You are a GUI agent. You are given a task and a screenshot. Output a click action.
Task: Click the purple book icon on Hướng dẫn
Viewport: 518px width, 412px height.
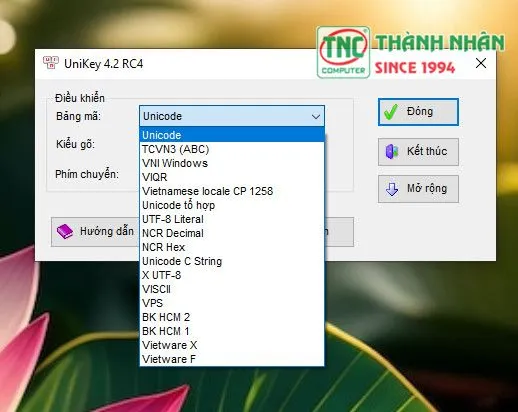pyautogui.click(x=65, y=231)
